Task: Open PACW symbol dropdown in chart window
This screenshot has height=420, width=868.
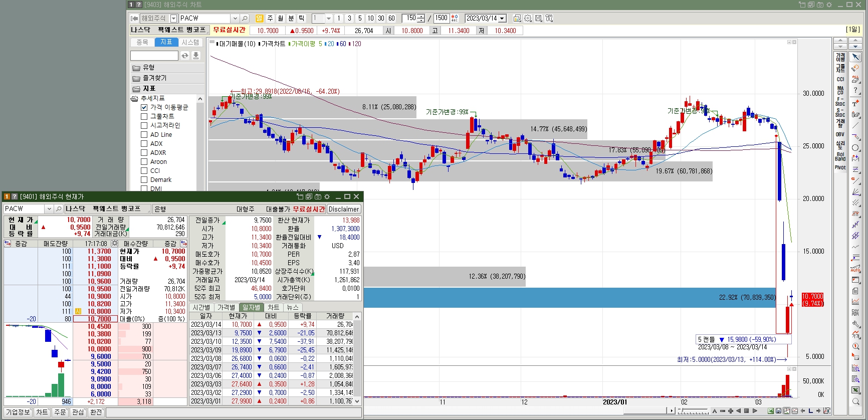Action: (235, 18)
